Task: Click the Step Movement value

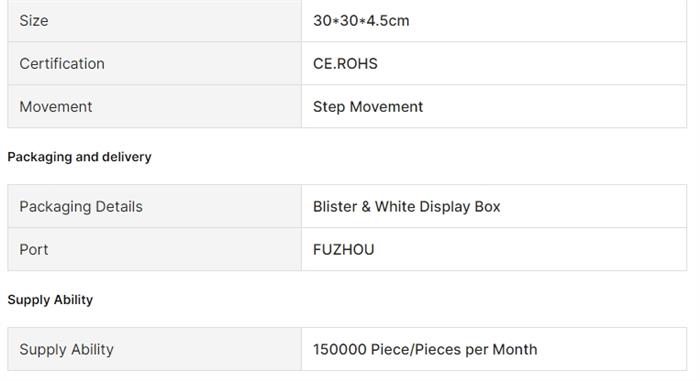Action: click(368, 107)
